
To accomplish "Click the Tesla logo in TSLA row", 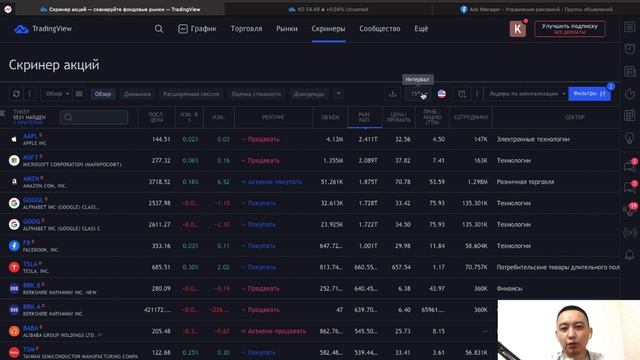I will click(14, 267).
